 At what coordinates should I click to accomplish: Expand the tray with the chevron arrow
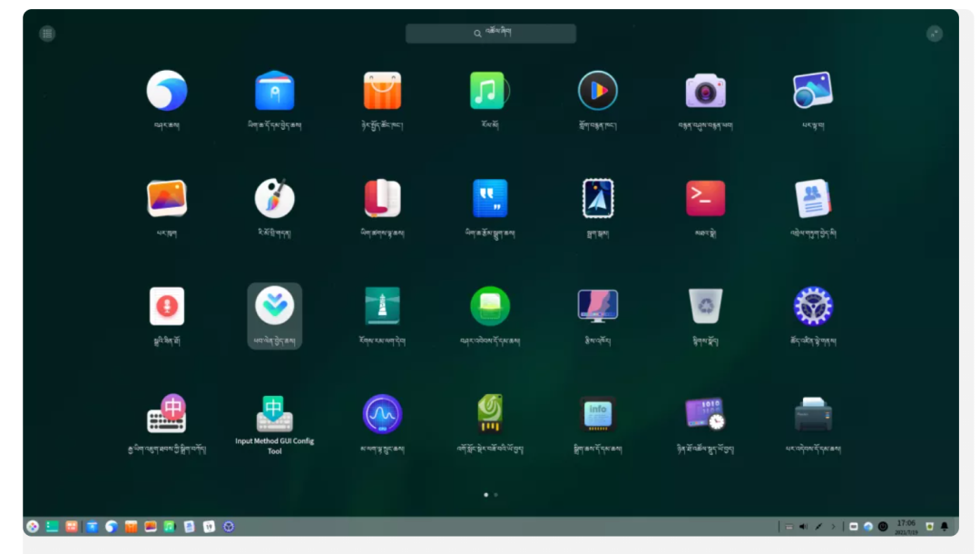[833, 527]
